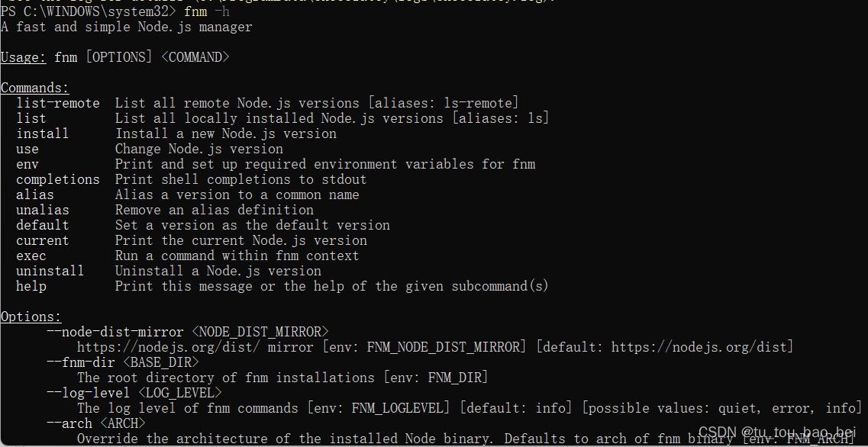
Task: Click the Commands heading
Action: tap(35, 88)
